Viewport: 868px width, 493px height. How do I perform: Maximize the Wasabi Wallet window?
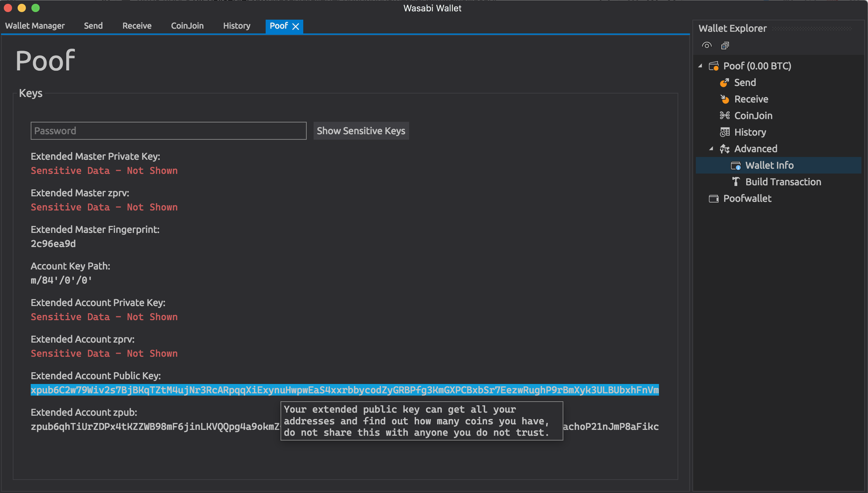(x=36, y=8)
